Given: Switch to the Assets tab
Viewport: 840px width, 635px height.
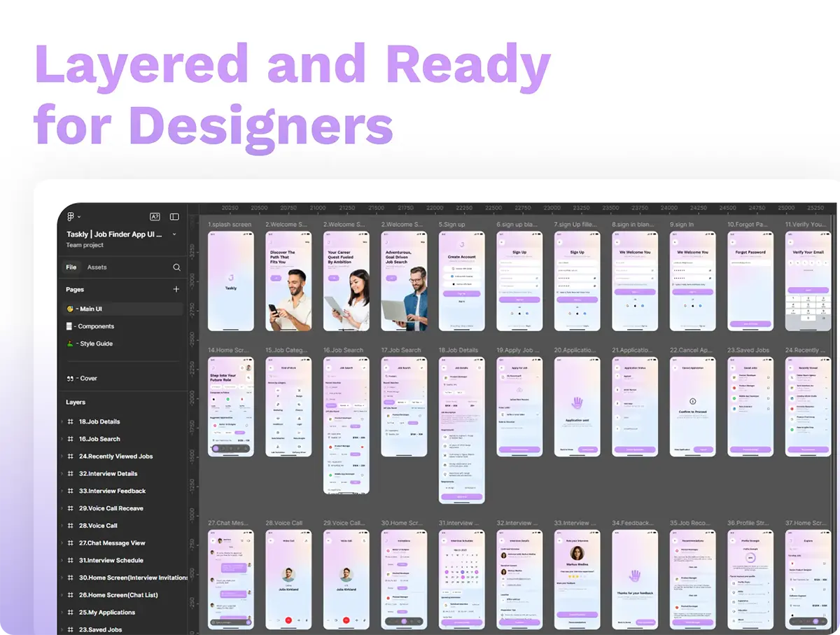Looking at the screenshot, I should tap(97, 267).
